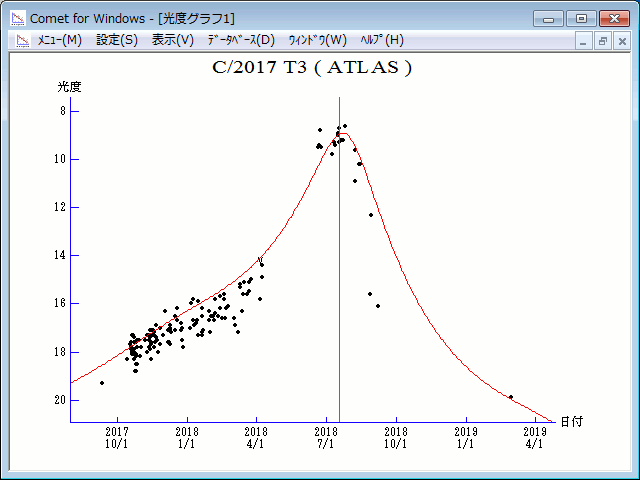Screen dimensions: 640x480
Task: Click the graph document icon in menu bar
Action: coord(18,40)
